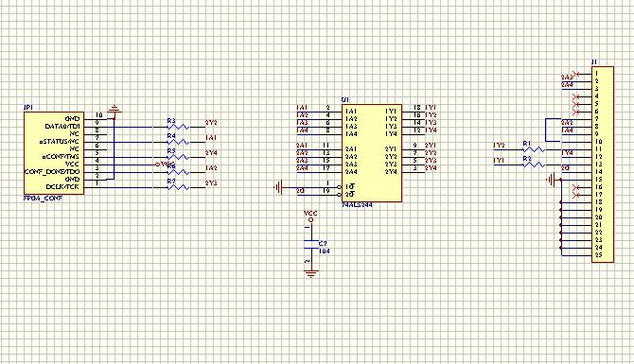Select the FPGA_CONF label under JP1
The height and width of the screenshot is (364, 634).
point(43,199)
